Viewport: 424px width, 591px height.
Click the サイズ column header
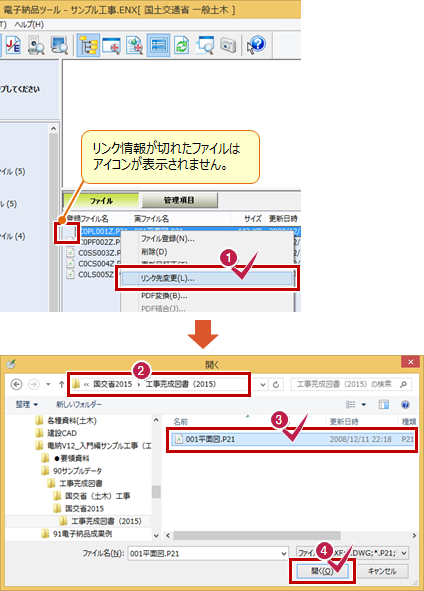(x=253, y=219)
